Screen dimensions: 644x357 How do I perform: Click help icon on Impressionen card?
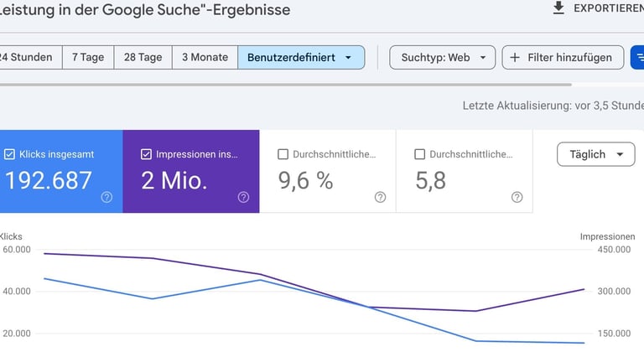click(x=243, y=197)
